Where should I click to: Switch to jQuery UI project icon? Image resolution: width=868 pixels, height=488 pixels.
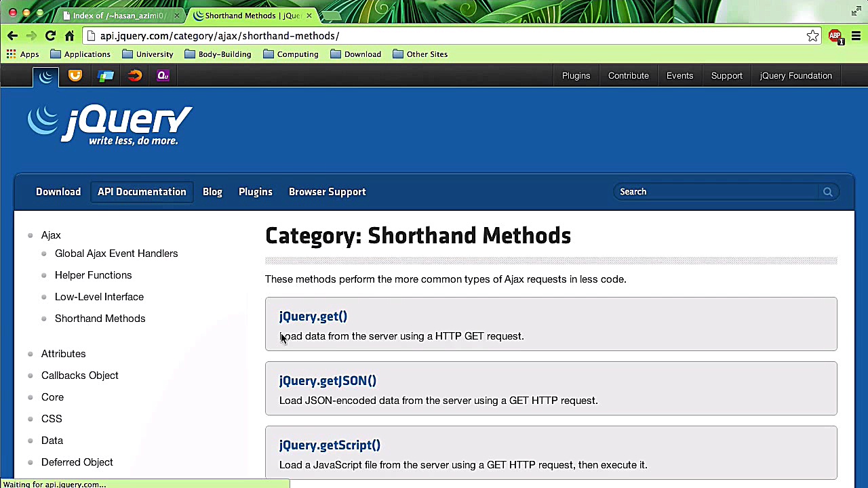tap(75, 76)
